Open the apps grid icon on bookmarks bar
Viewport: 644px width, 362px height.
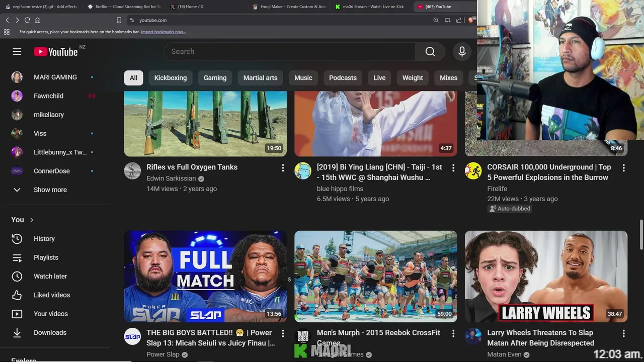[7, 32]
